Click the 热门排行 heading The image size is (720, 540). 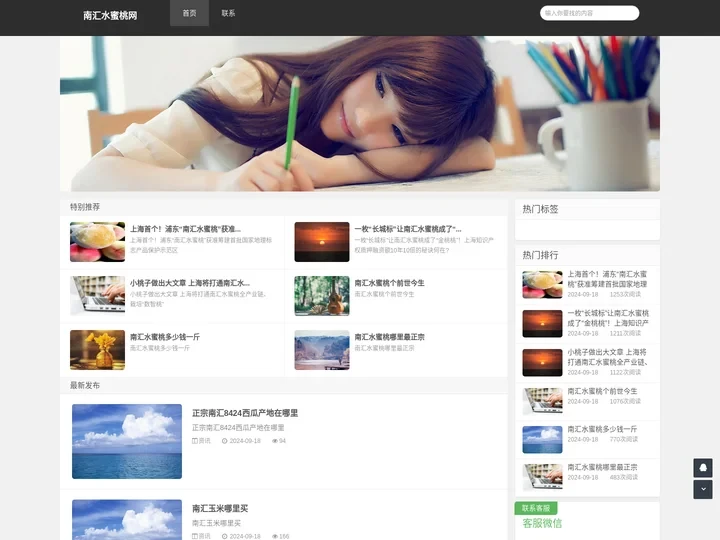[x=540, y=255]
